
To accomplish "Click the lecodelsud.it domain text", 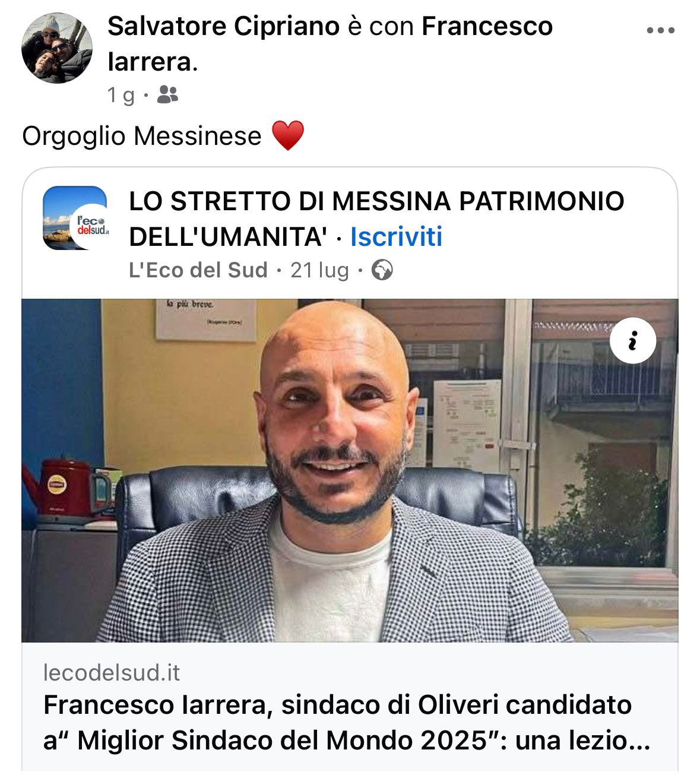I will [x=112, y=673].
